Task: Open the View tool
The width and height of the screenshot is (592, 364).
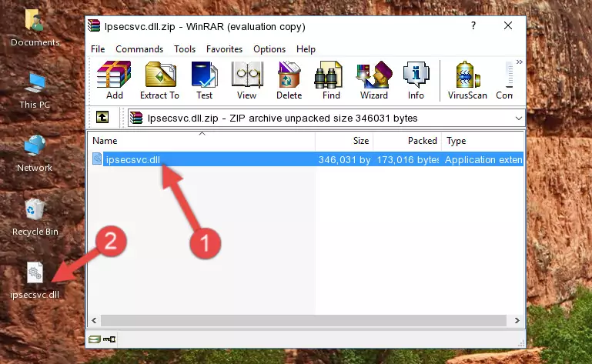Action: [x=247, y=81]
